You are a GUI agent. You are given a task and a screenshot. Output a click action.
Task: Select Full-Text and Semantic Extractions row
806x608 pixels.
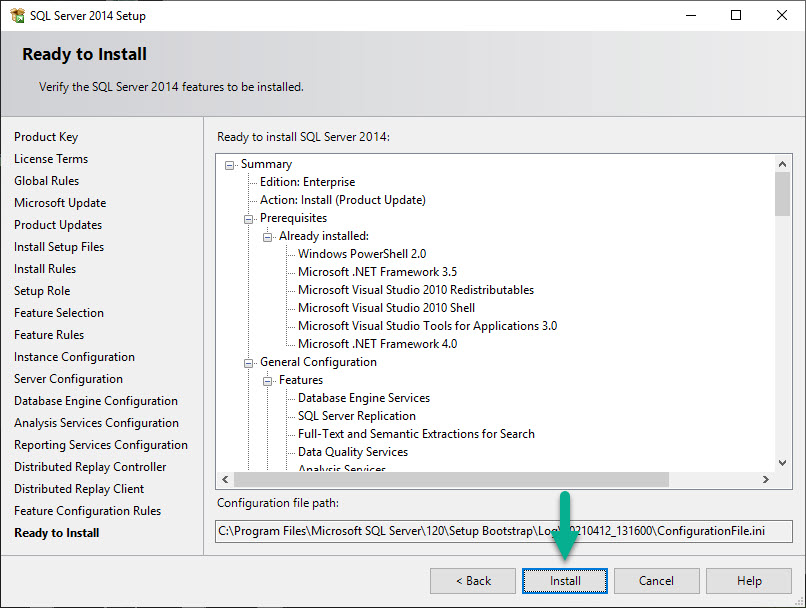[x=416, y=434]
